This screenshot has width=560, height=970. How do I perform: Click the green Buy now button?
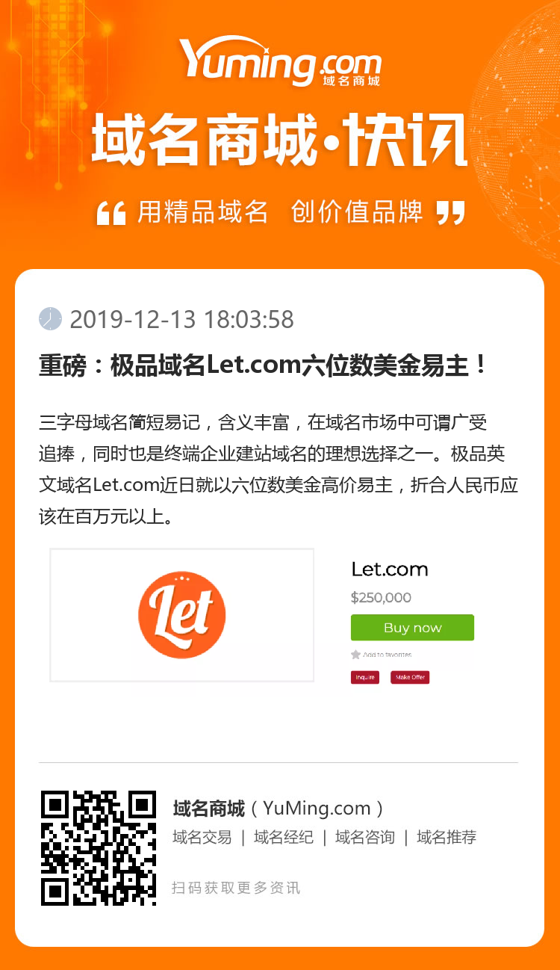[412, 628]
